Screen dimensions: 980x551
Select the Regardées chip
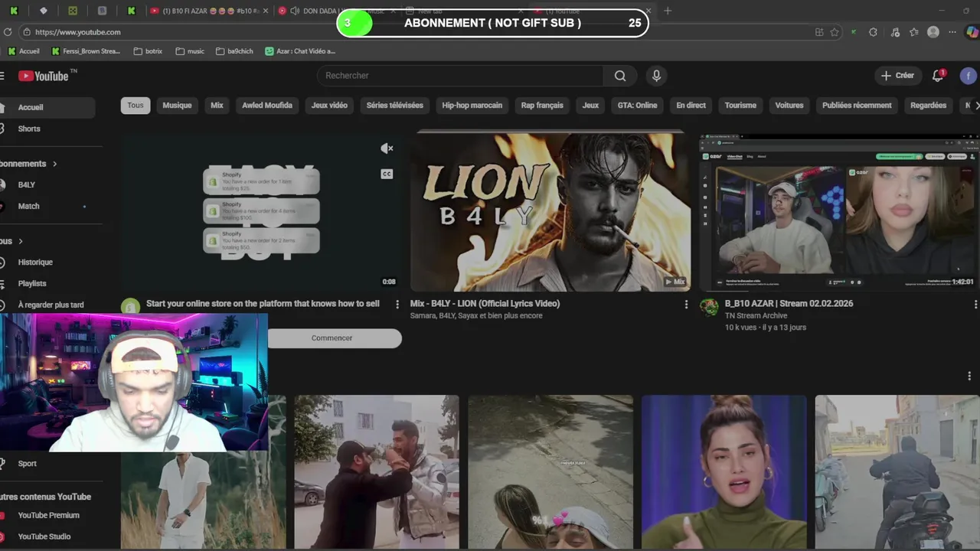[x=928, y=106]
